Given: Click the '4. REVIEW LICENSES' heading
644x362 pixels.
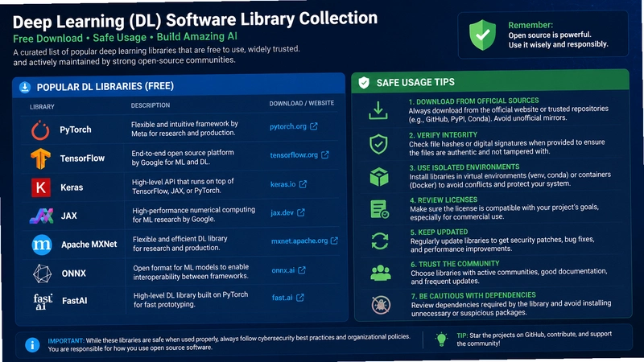Looking at the screenshot, I should (444, 200).
